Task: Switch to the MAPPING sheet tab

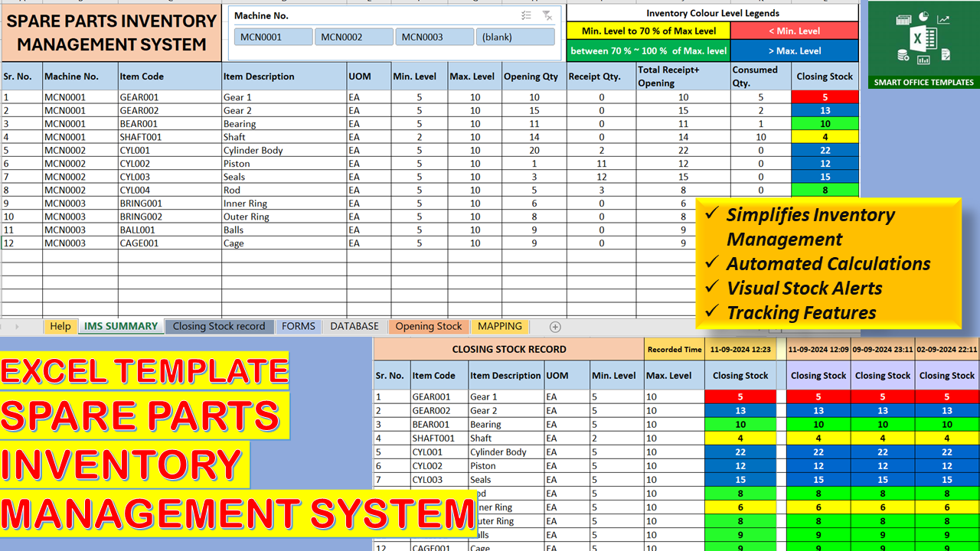Action: coord(499,326)
